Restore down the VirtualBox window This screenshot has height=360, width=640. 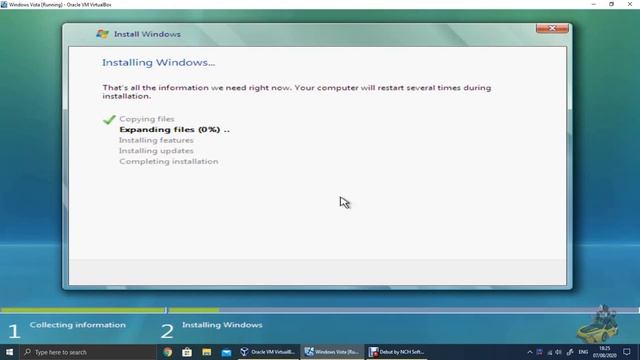611,4
